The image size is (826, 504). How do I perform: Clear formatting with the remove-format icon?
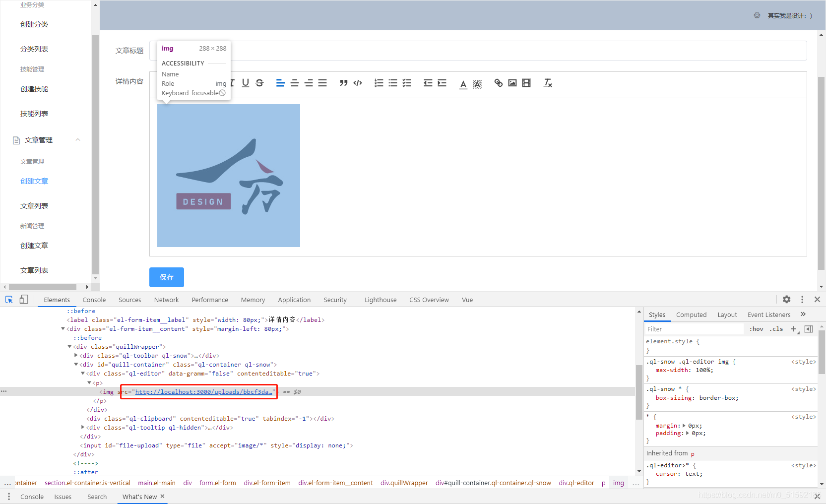[547, 83]
